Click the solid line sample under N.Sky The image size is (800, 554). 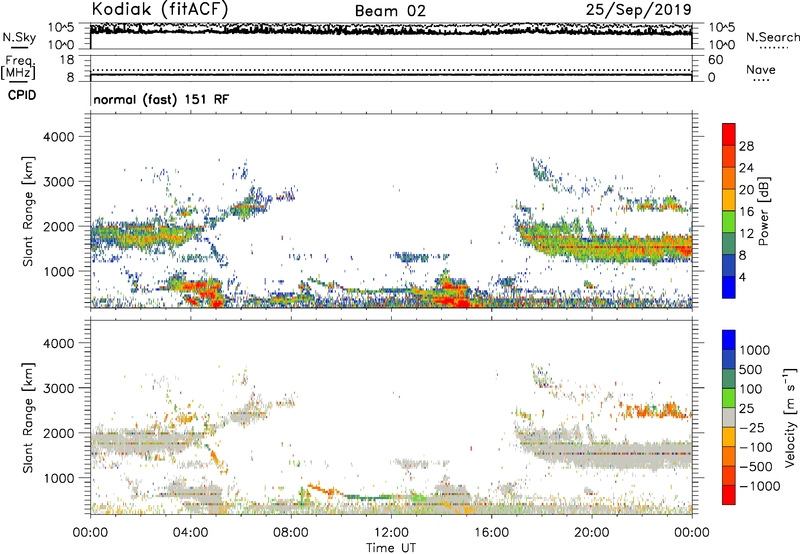point(19,47)
